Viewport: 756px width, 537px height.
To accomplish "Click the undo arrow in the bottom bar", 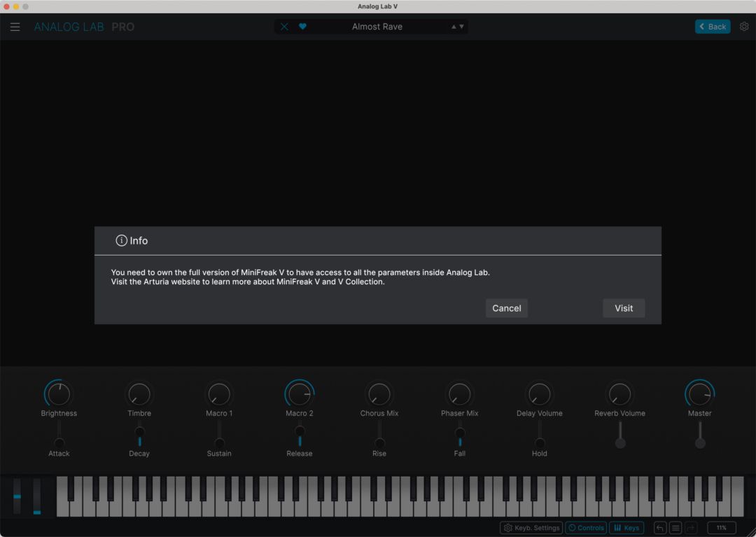I will click(659, 528).
